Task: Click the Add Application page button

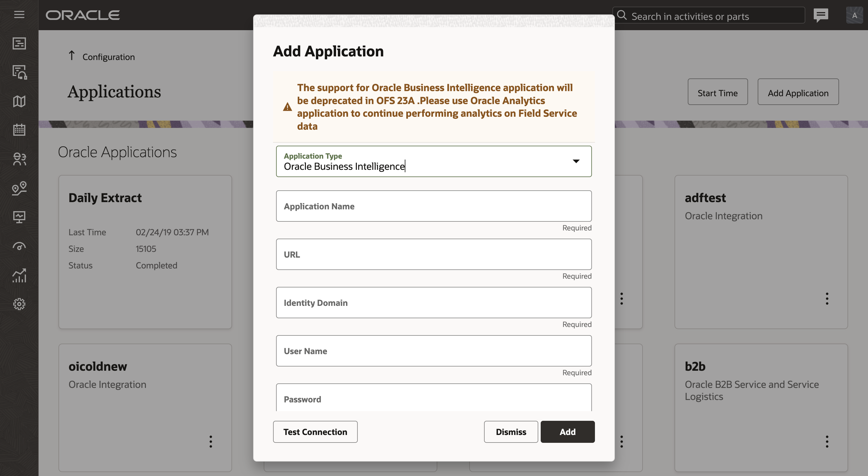Action: [x=798, y=92]
